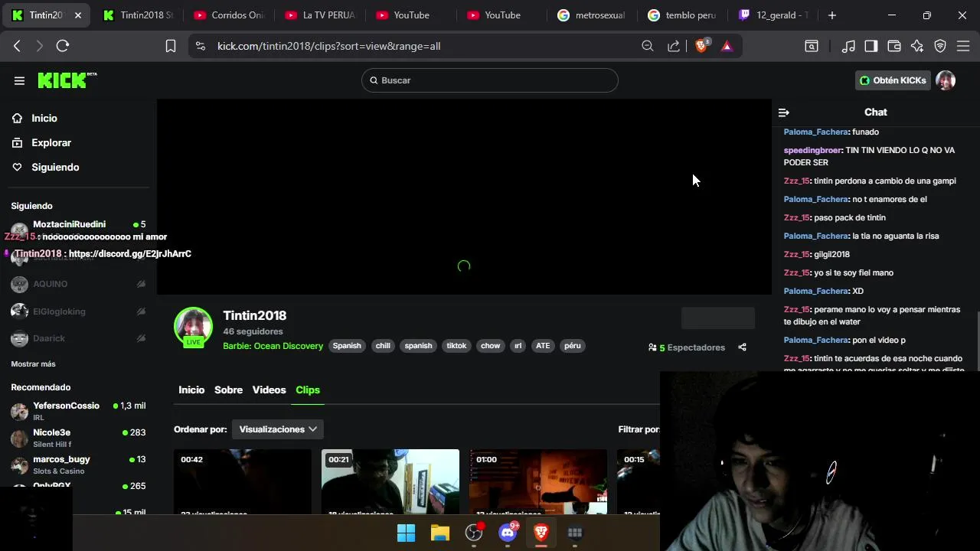Open a new browser tab
Image resolution: width=980 pixels, height=551 pixels.
point(832,15)
